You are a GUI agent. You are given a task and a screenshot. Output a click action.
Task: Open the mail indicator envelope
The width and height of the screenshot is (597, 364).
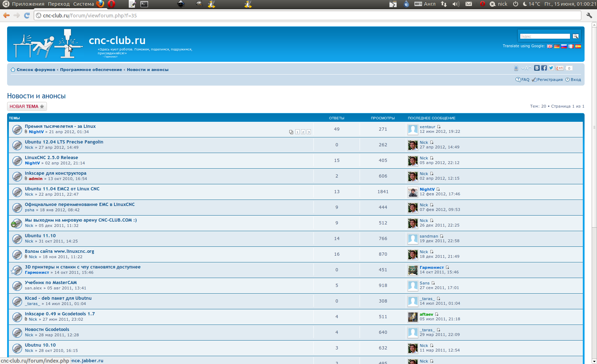click(469, 4)
